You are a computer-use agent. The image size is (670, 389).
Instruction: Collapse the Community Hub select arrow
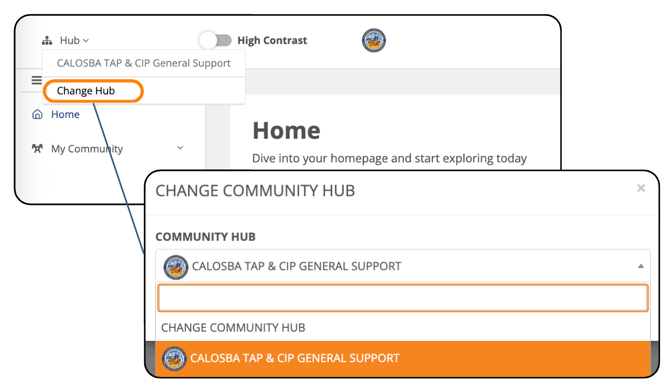pos(641,266)
